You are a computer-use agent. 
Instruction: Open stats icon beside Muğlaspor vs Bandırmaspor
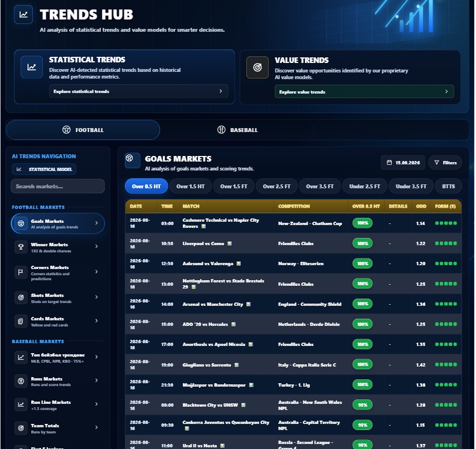coord(251,385)
